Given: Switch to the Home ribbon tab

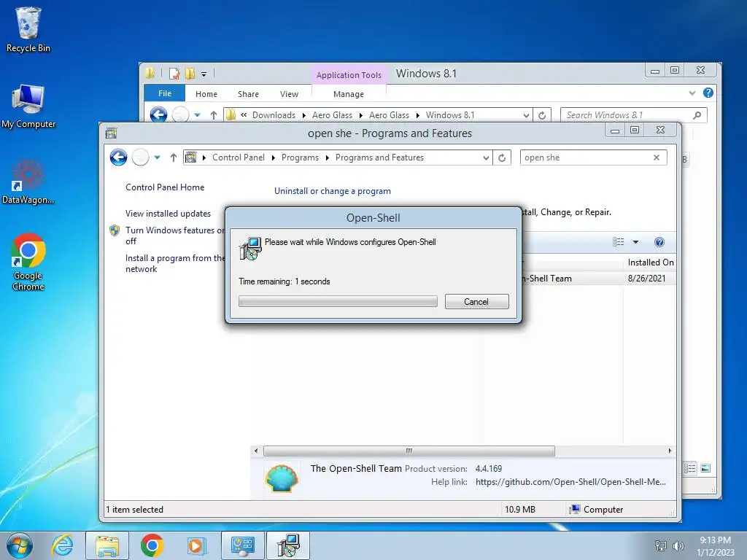Looking at the screenshot, I should 206,94.
